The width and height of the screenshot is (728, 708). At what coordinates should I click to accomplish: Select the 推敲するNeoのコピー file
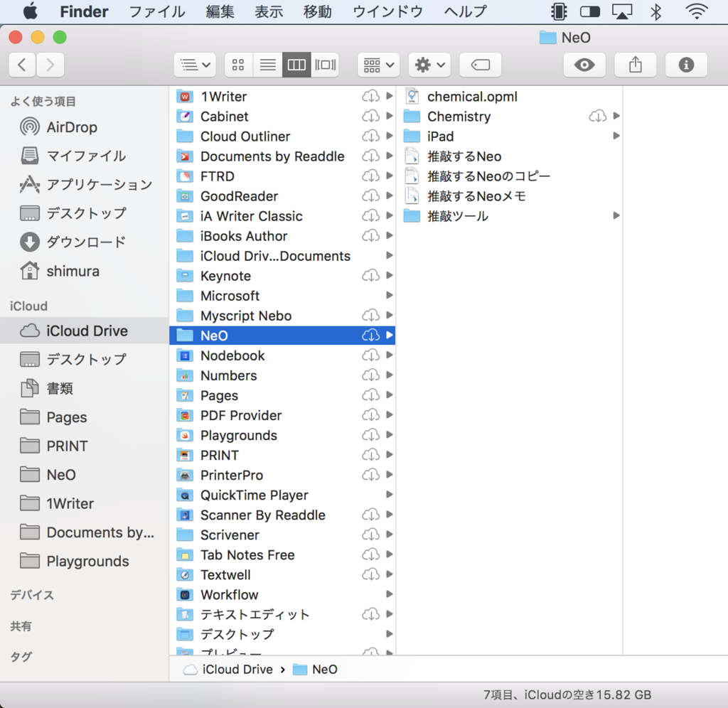tap(510, 176)
